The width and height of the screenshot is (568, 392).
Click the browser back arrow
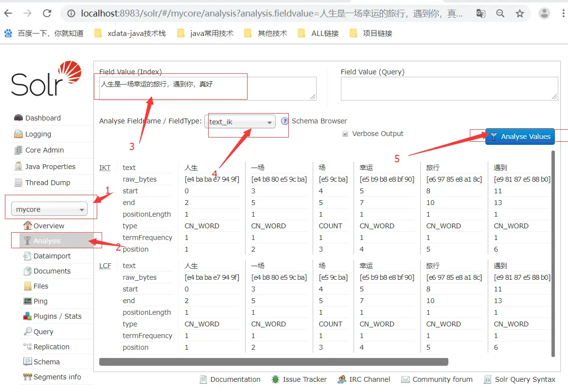[8, 14]
